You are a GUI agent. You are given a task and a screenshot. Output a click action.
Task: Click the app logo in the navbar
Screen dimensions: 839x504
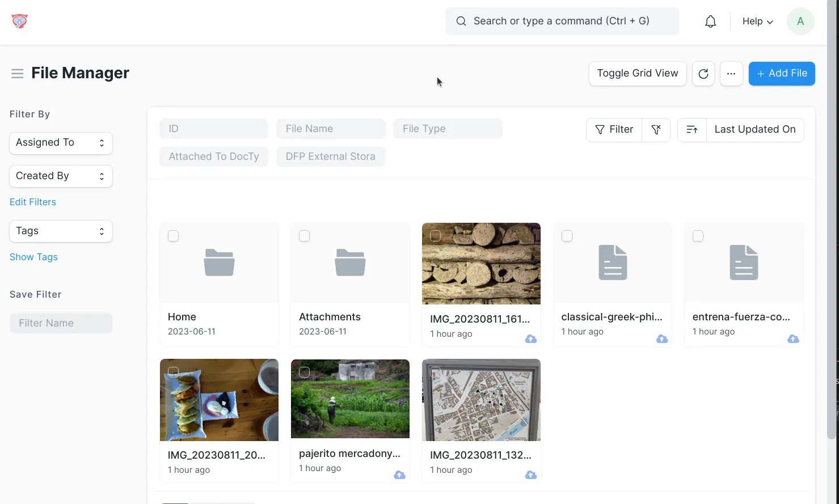pyautogui.click(x=19, y=22)
